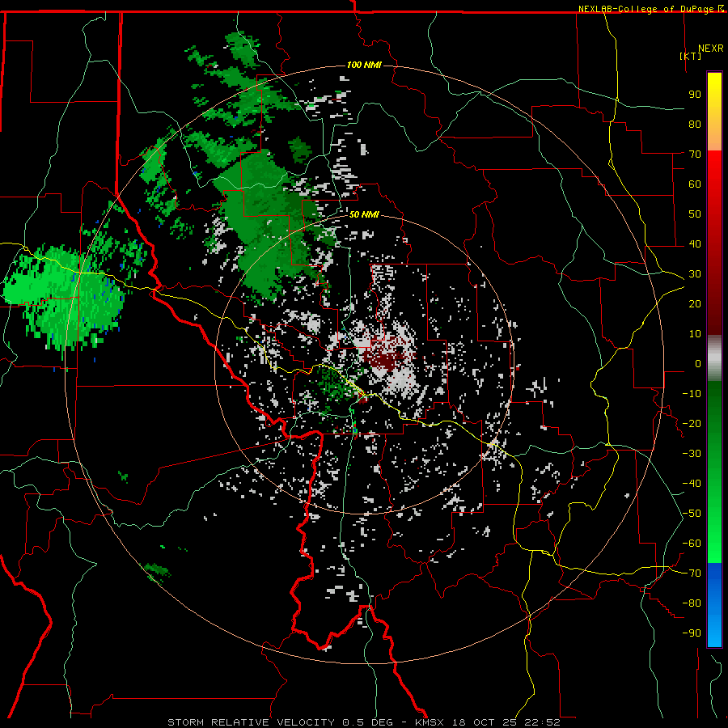Click the -30 scale label
The height and width of the screenshot is (728, 728).
point(692,454)
